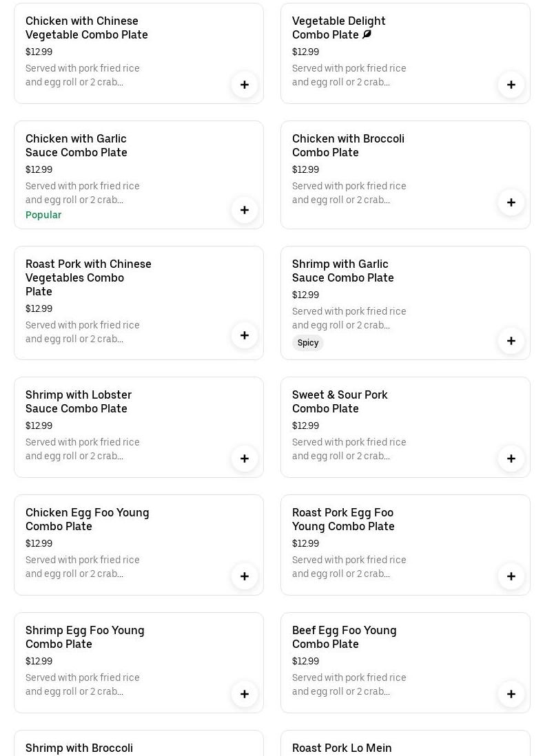This screenshot has width=554, height=756.
Task: Add Roast Pork with Chinese Vegetables Combo
Action: click(x=245, y=335)
